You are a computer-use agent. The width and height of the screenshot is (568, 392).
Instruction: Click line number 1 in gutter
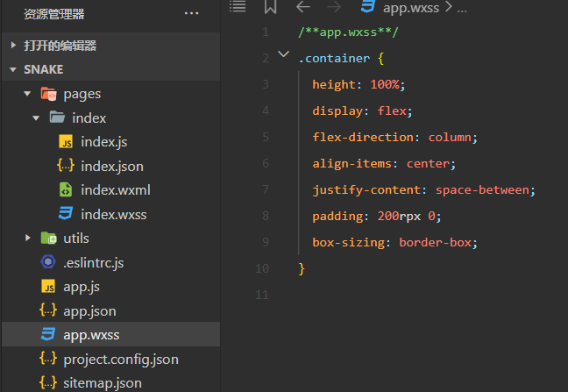[266, 32]
